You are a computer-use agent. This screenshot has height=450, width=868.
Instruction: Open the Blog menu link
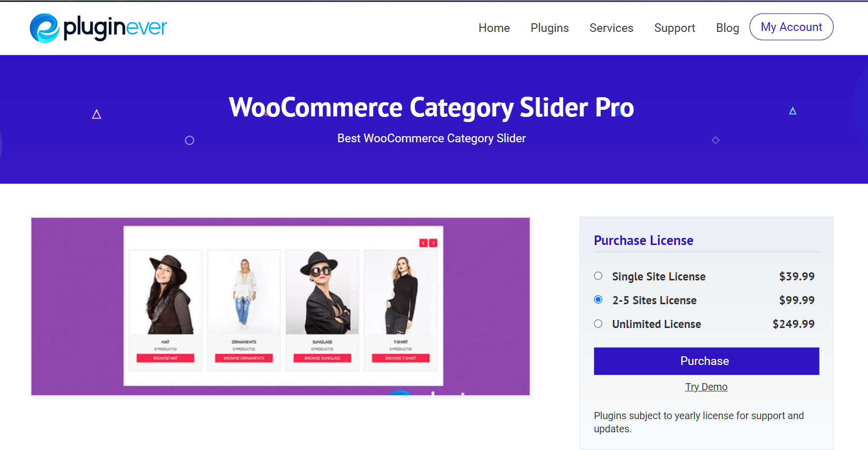point(727,28)
